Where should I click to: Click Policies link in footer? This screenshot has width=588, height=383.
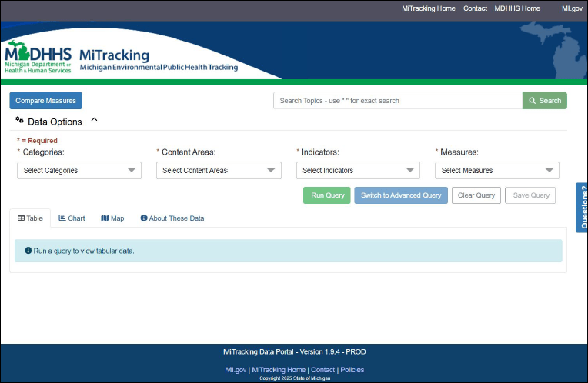[352, 369]
